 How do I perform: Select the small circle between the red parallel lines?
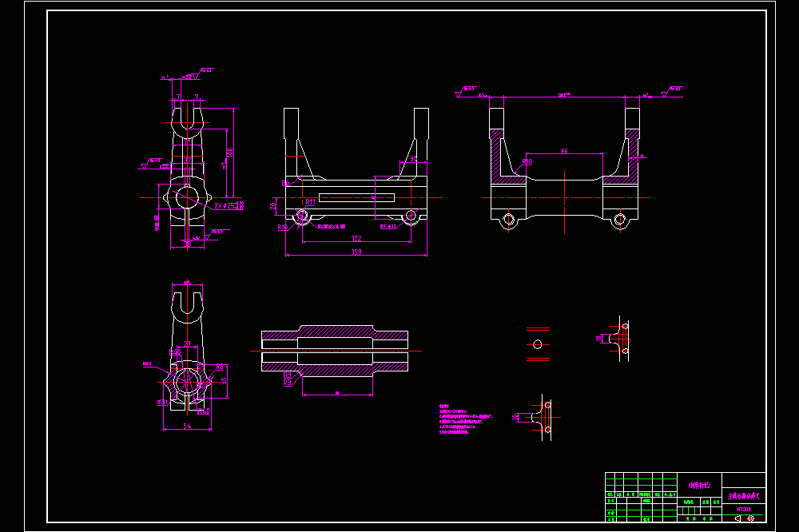(538, 344)
